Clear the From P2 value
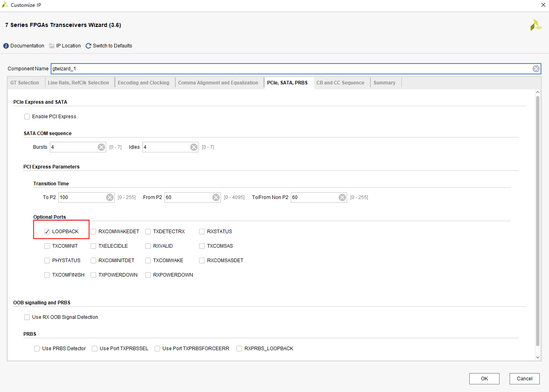 (x=216, y=197)
